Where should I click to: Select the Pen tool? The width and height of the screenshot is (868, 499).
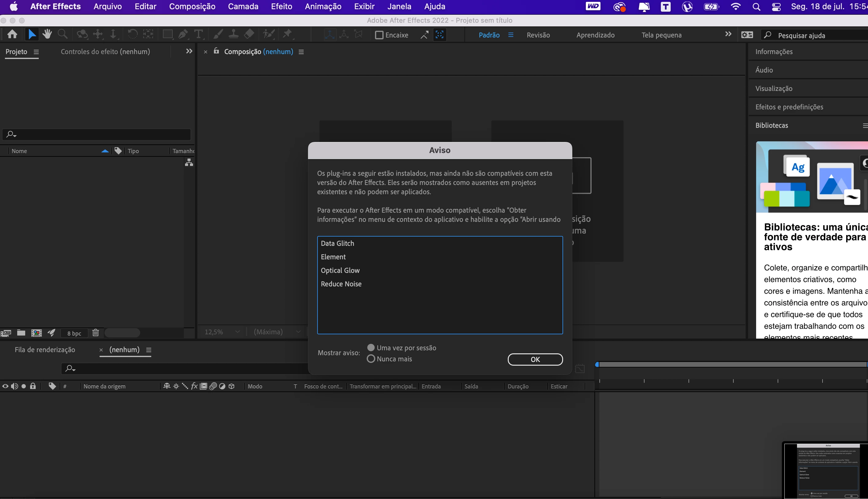[x=183, y=34]
